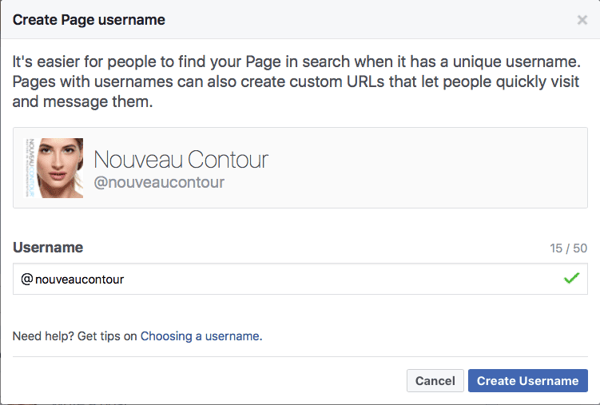Click the "Need help? Get tips on" text

pos(75,336)
